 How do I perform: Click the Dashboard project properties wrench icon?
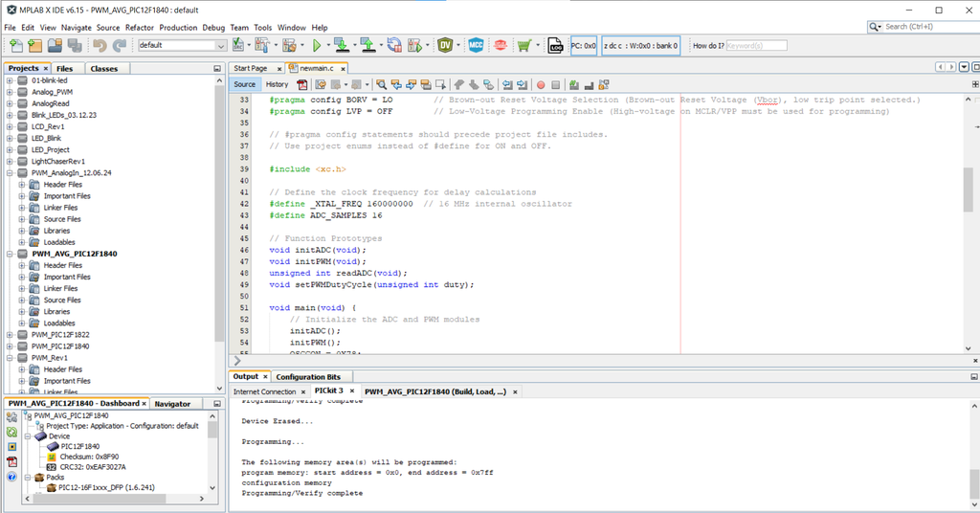click(11, 416)
